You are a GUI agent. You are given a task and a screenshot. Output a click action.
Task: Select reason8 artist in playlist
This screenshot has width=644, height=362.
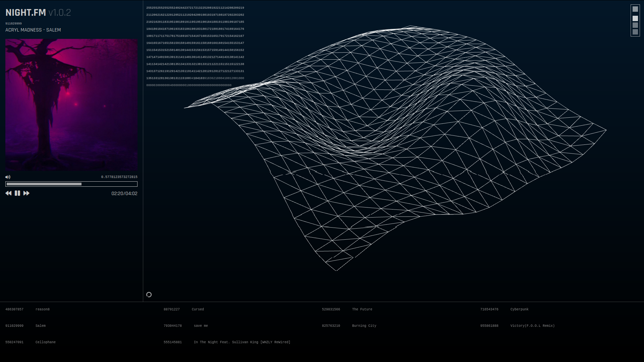pyautogui.click(x=43, y=309)
